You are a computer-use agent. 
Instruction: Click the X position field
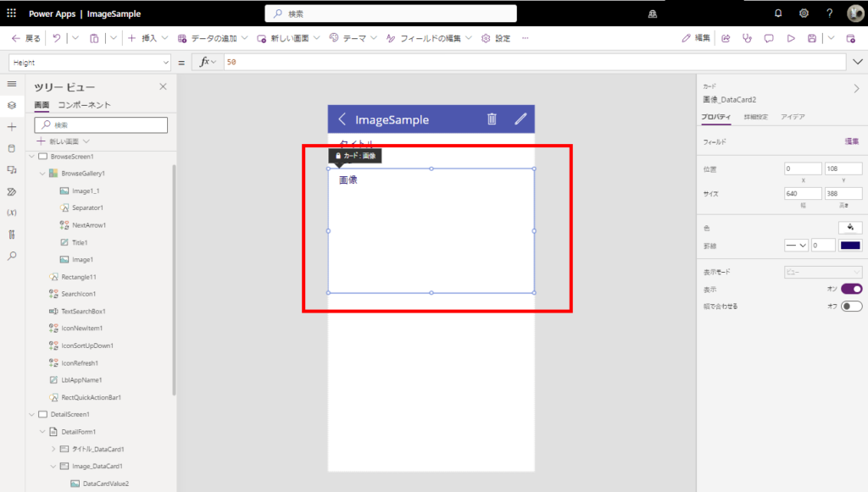[x=803, y=169]
